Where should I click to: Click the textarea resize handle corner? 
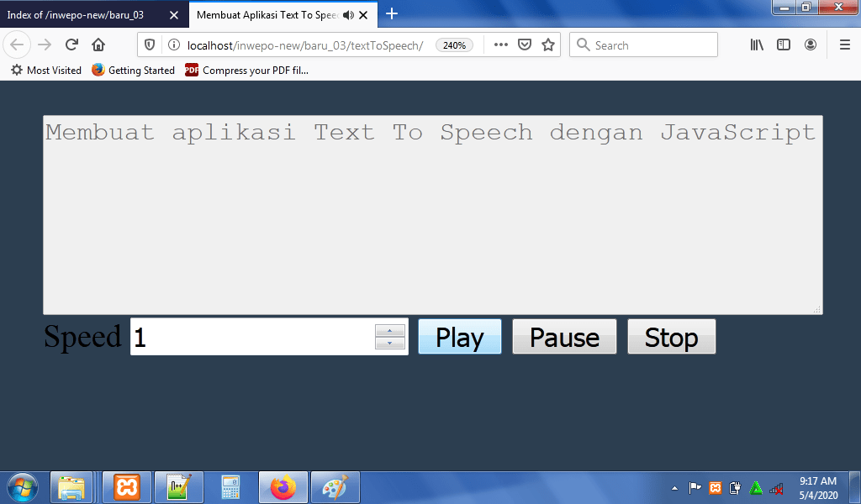point(816,309)
